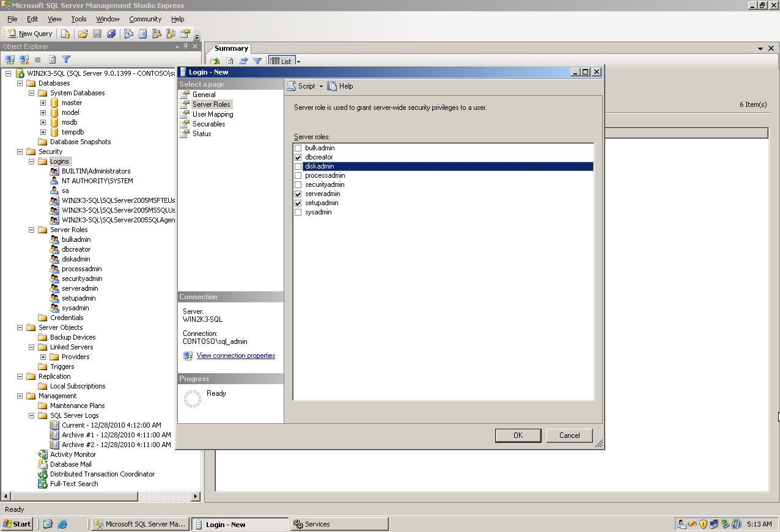Click OK to save the new login

click(518, 435)
